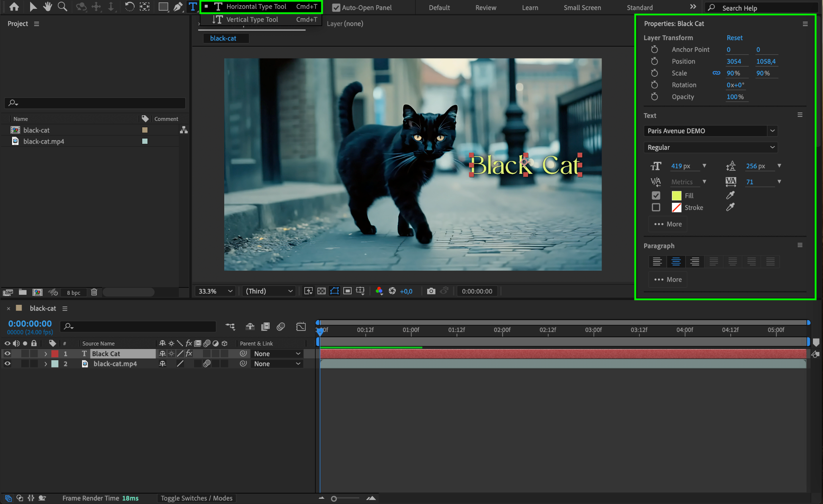This screenshot has width=823, height=504.
Task: Select the Rectangle shape tool
Action: (x=163, y=6)
